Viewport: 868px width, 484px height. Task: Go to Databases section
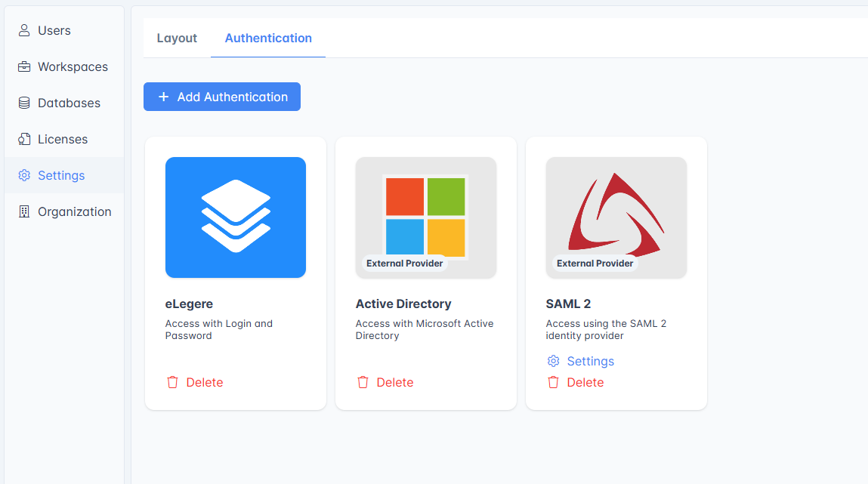pyautogui.click(x=64, y=103)
